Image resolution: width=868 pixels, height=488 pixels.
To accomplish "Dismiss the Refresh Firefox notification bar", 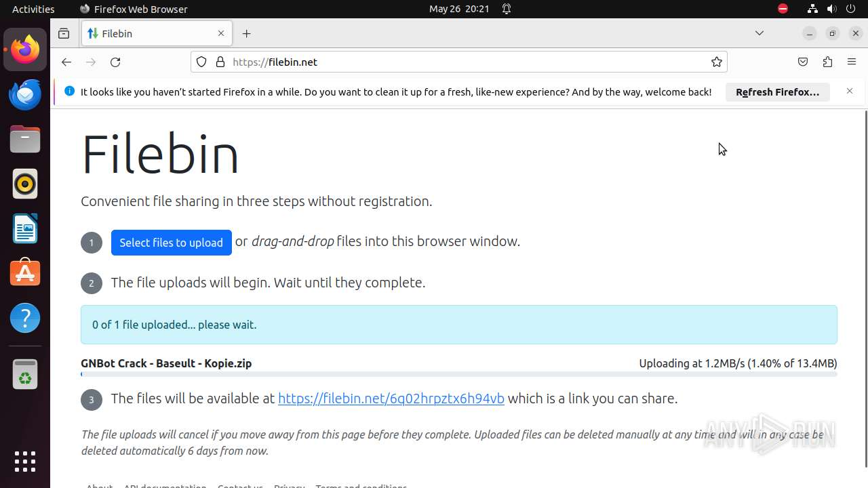I will point(850,91).
